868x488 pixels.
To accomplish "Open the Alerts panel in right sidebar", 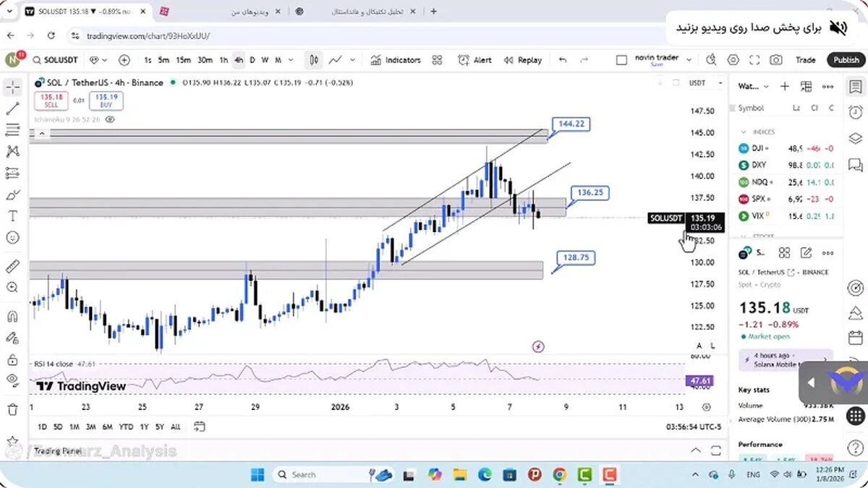I will tap(855, 112).
